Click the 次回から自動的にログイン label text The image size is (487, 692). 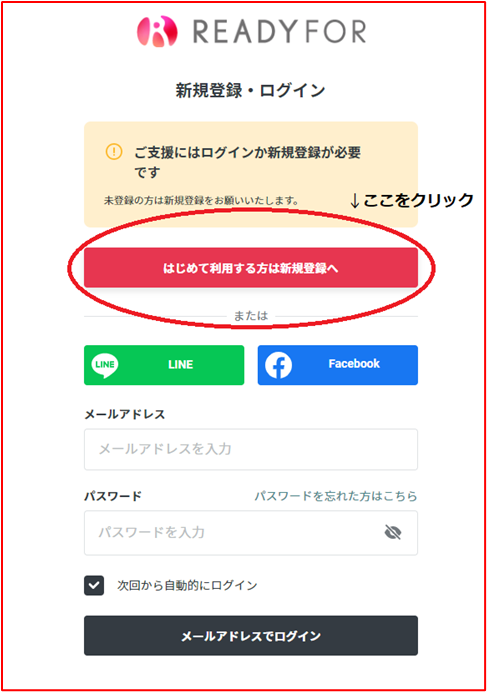(x=187, y=586)
